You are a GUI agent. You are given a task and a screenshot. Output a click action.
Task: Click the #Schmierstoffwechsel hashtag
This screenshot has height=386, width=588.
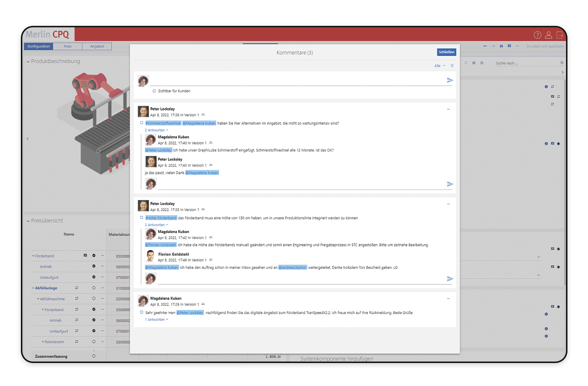point(163,123)
